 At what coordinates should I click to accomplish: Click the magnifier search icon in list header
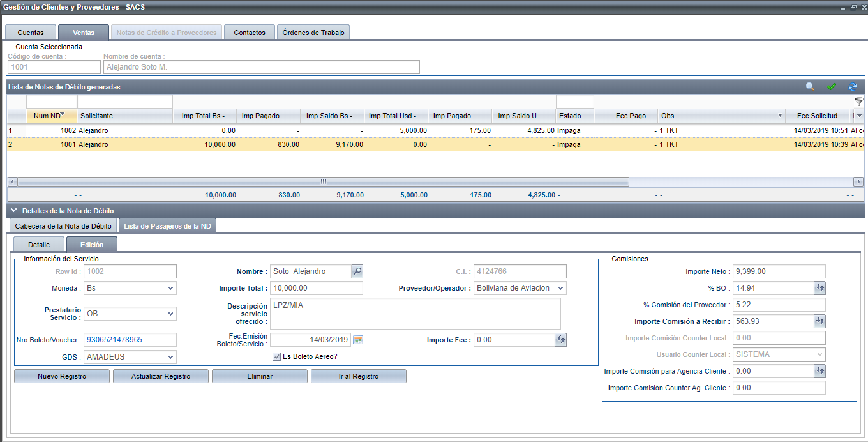tap(810, 87)
